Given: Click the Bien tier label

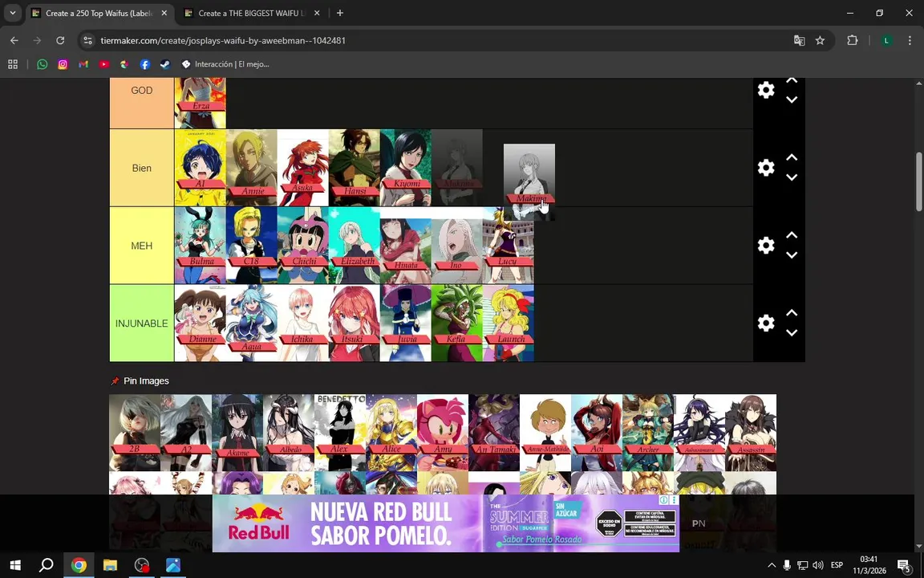Looking at the screenshot, I should 141,168.
